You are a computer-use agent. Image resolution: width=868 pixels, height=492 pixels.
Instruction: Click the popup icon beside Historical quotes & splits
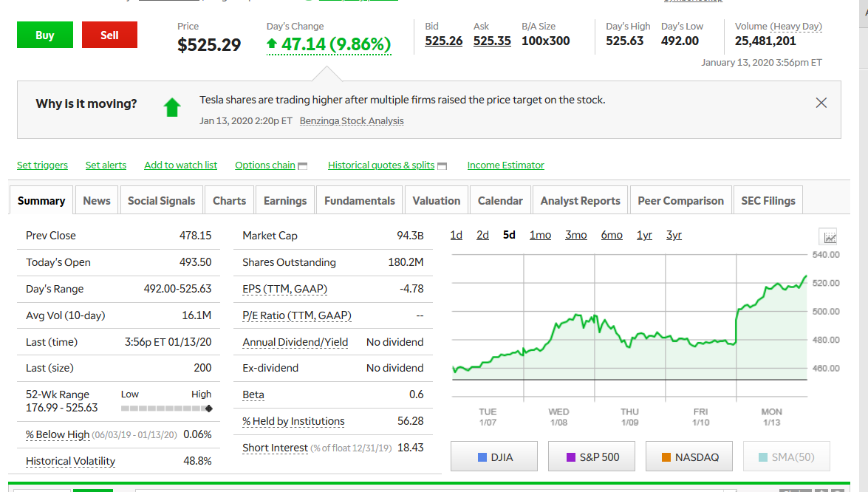(442, 166)
